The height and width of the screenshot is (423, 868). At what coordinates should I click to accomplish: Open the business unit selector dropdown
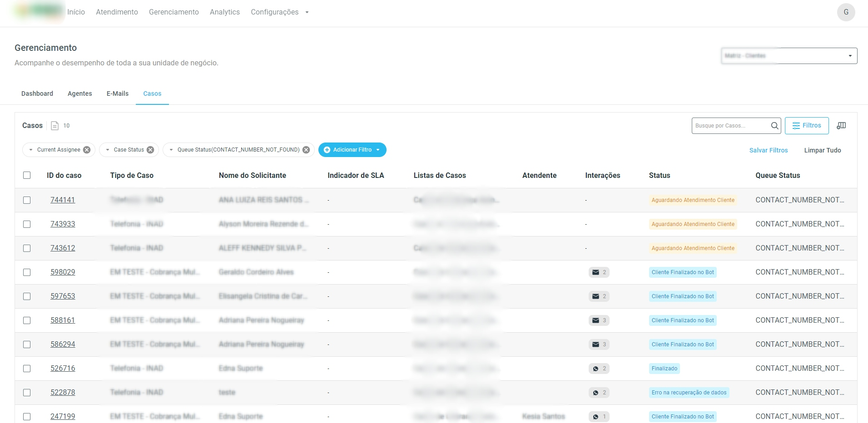click(x=789, y=56)
